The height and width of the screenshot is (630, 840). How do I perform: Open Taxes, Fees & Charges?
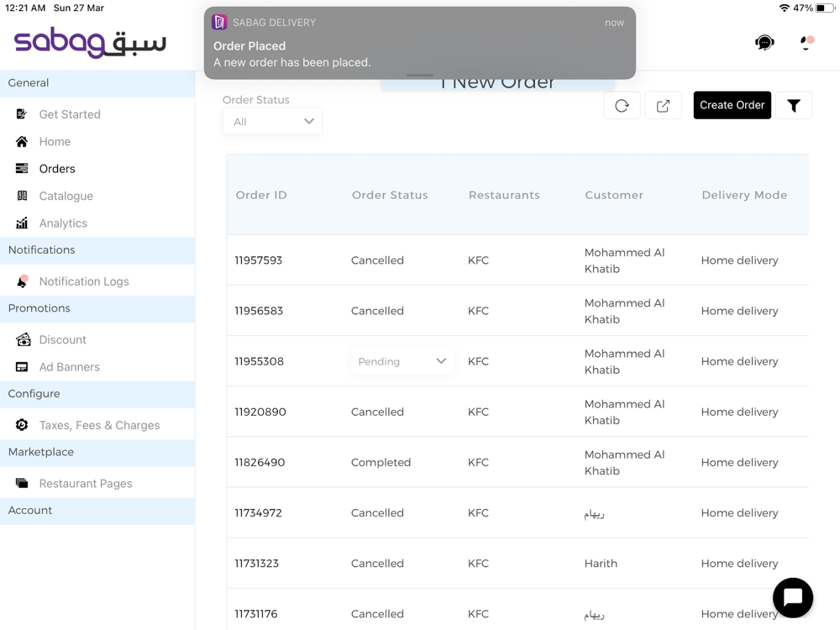[x=99, y=425]
